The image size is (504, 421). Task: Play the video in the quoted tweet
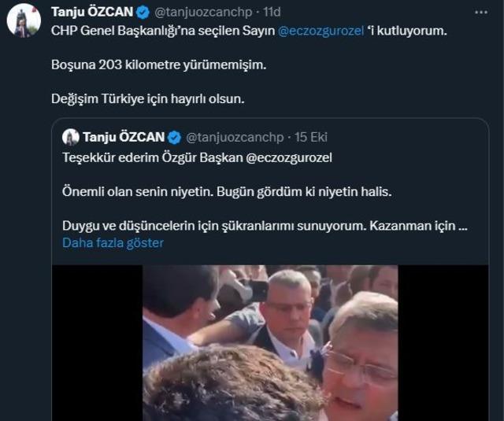coord(270,342)
